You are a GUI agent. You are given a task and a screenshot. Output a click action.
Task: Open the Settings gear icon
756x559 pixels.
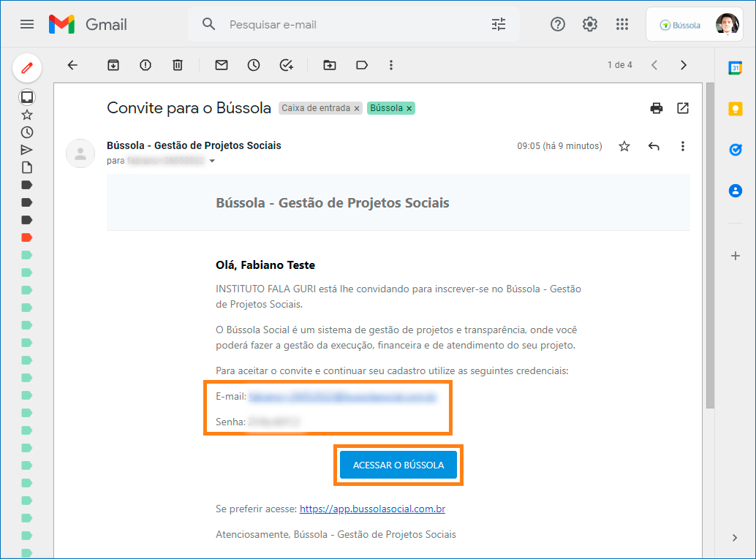click(589, 24)
